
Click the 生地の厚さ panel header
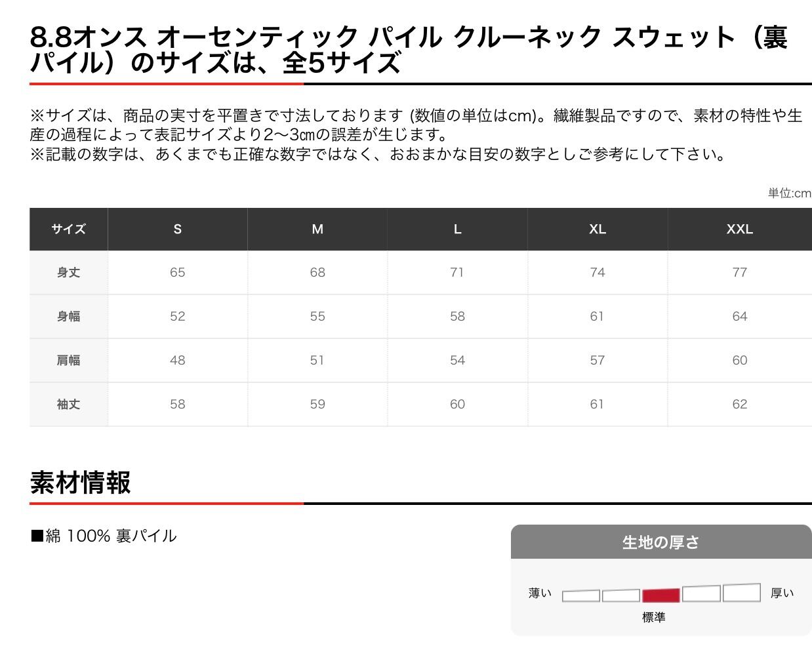tap(660, 542)
